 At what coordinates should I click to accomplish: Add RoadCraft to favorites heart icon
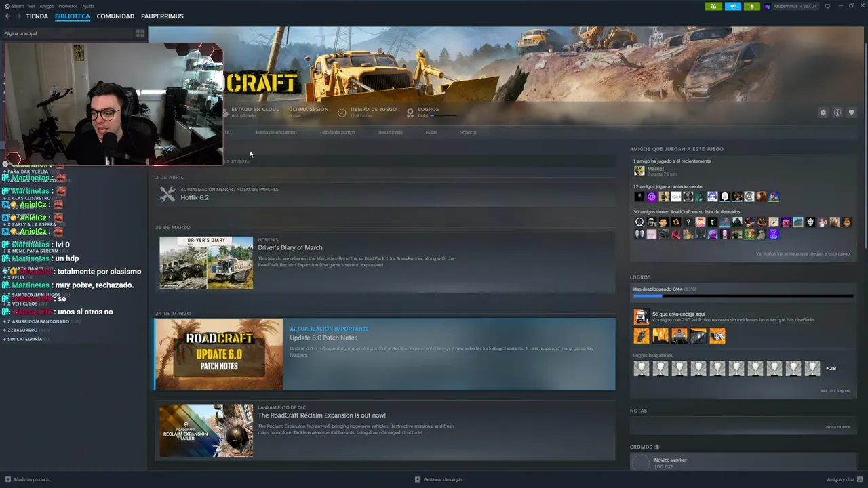click(852, 113)
